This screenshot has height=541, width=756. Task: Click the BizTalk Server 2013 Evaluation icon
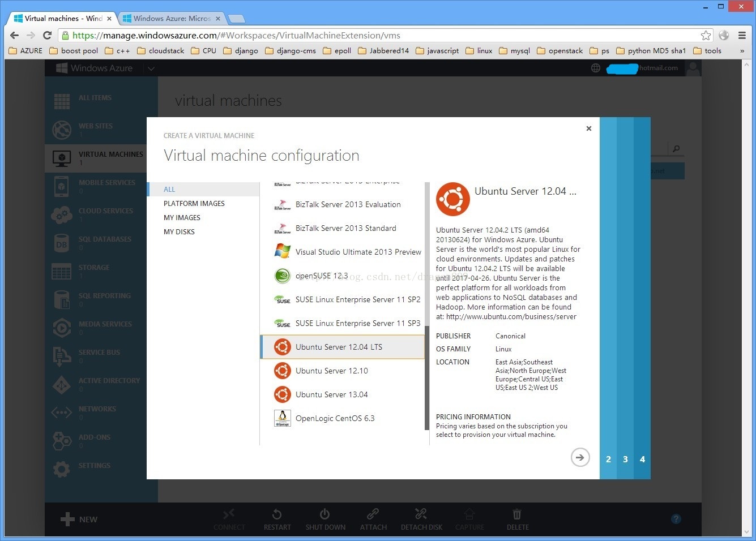coord(282,205)
